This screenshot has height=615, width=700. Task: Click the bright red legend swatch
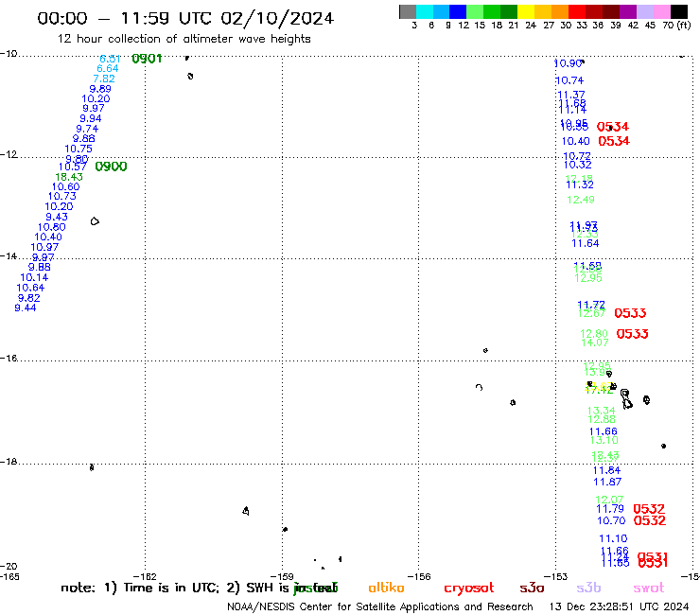click(577, 11)
